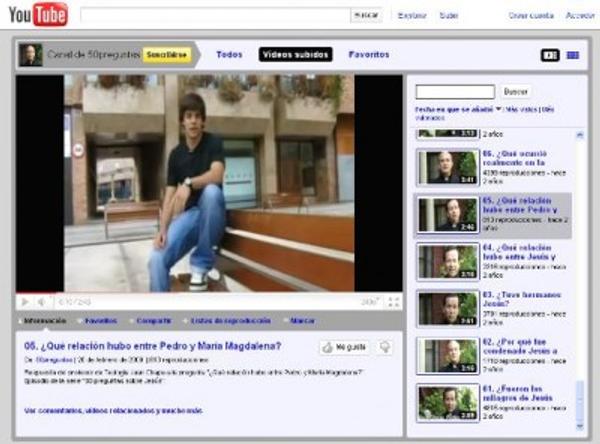Click the YouTube logo

(x=38, y=15)
